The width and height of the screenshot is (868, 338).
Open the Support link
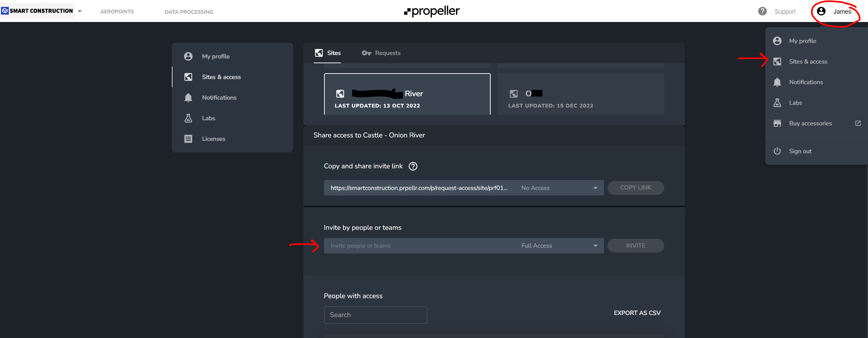(785, 12)
